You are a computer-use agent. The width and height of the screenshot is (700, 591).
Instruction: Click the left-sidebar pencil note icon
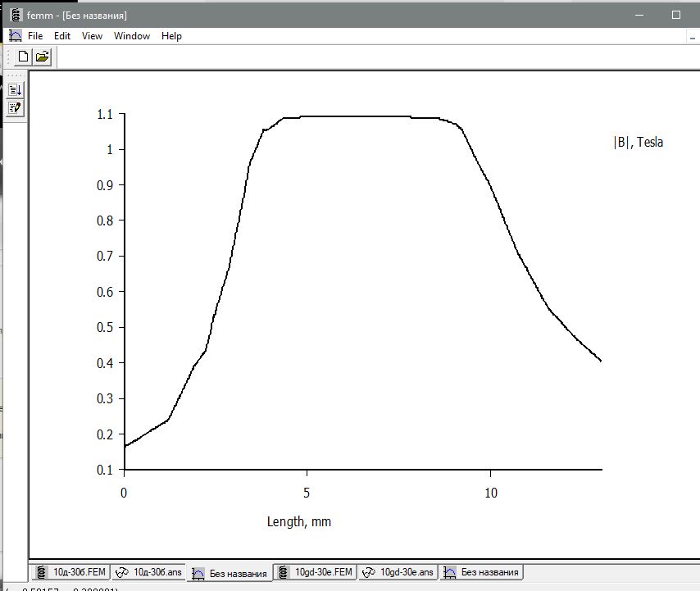pyautogui.click(x=15, y=107)
